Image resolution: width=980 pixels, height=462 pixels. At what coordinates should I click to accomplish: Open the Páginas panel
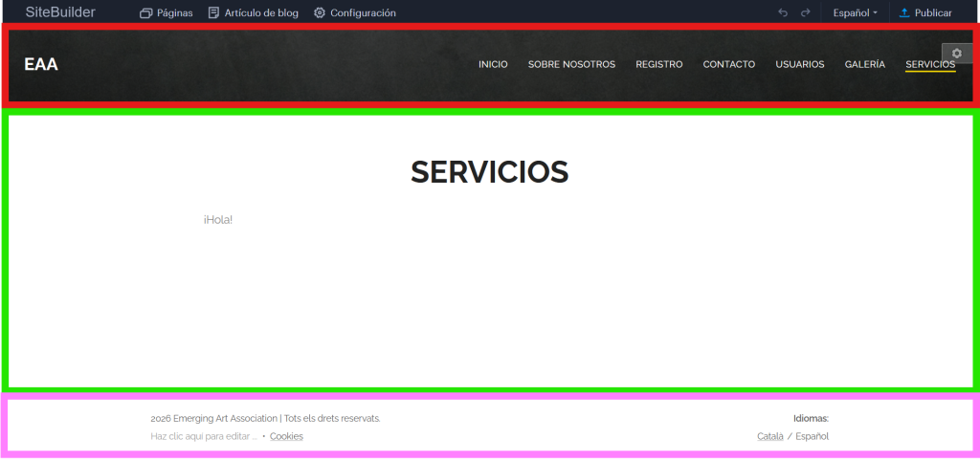[166, 13]
